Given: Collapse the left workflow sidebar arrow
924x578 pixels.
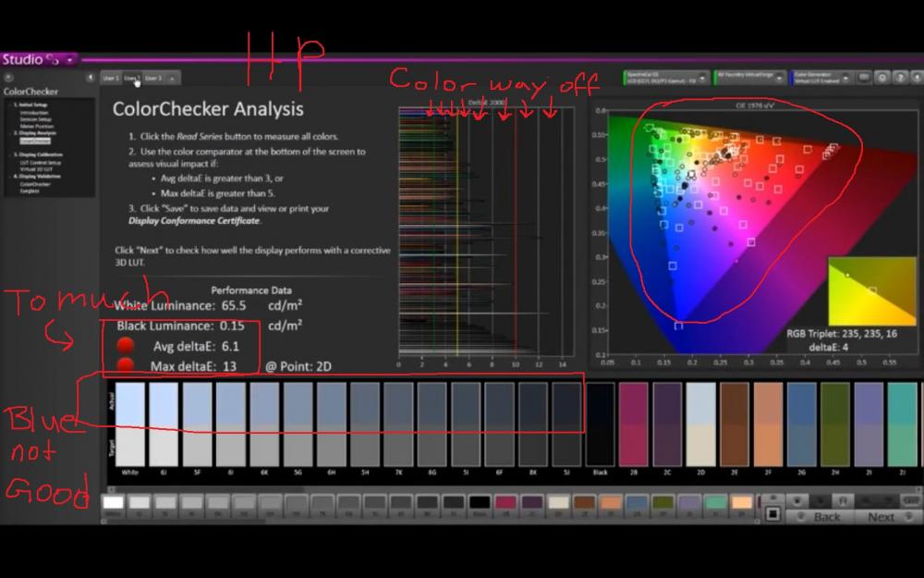Looking at the screenshot, I should [91, 79].
